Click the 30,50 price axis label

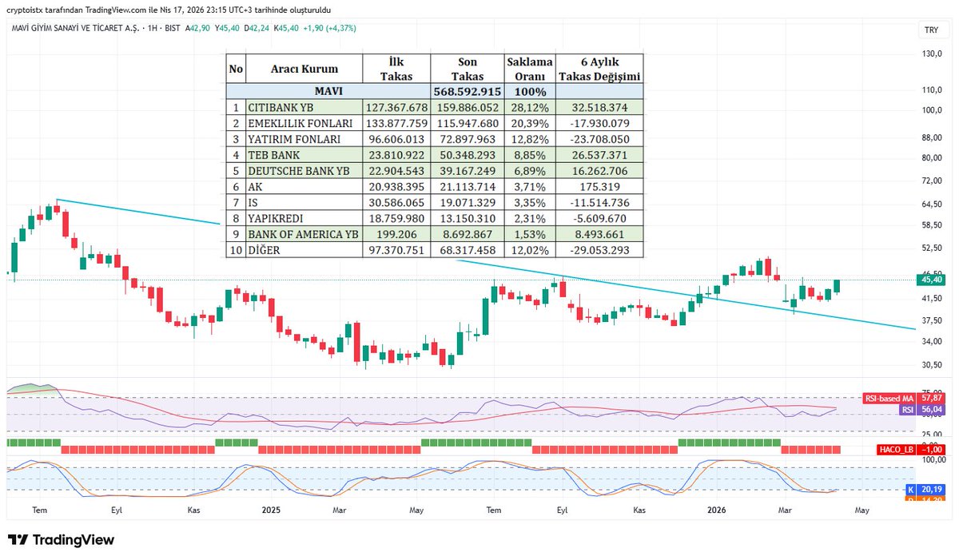tap(933, 364)
